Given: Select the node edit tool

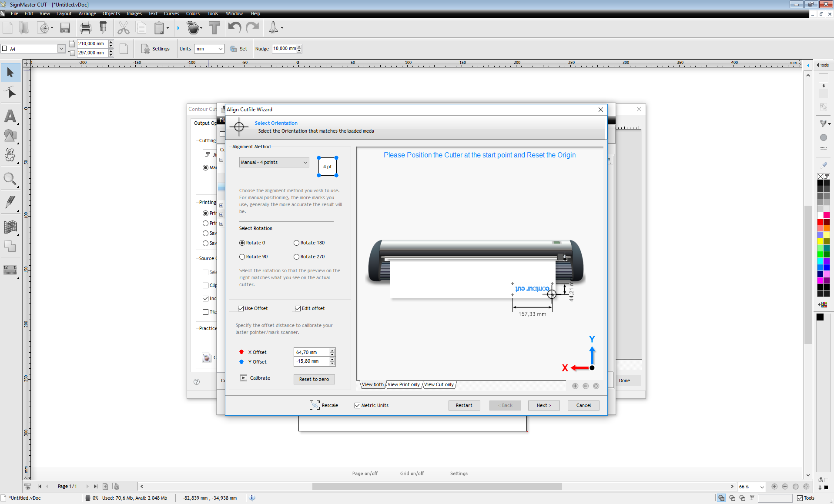Looking at the screenshot, I should (x=10, y=92).
